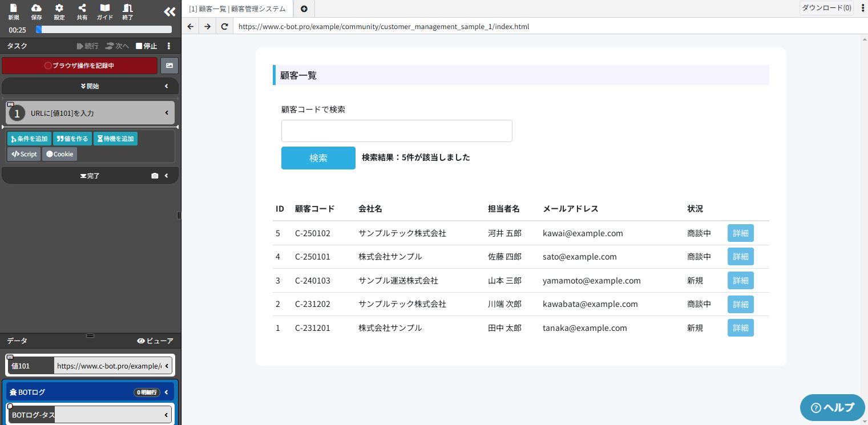Viewport: 868px width, 425px height.
Task: Click the 共有 share icon
Action: [x=82, y=11]
